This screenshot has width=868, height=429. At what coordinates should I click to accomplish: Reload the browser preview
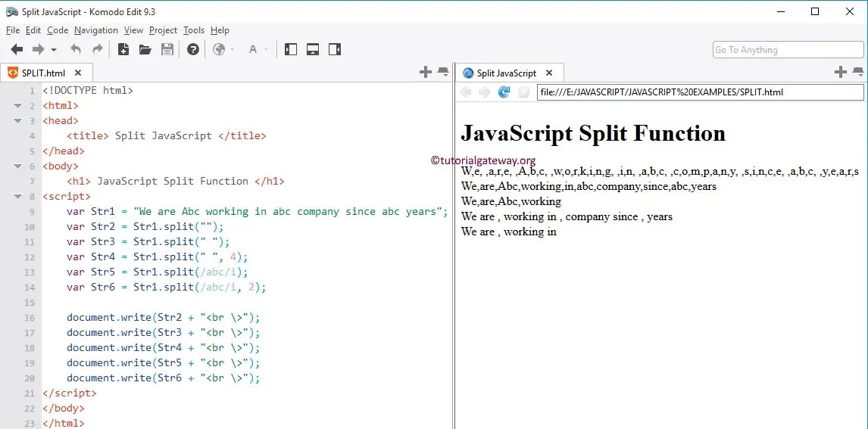[504, 92]
